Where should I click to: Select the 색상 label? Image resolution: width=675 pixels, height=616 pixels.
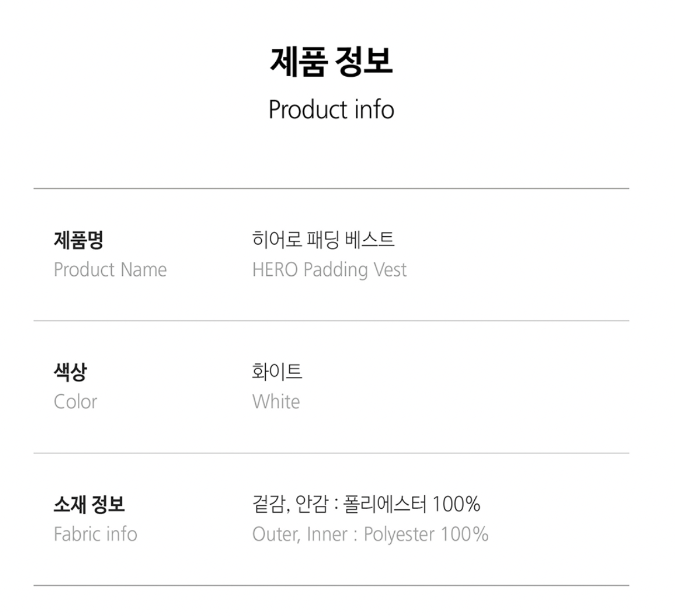coord(70,371)
